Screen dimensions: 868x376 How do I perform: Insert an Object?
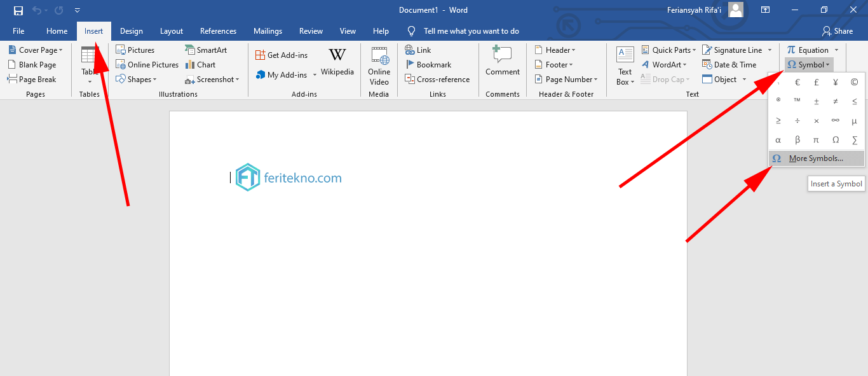720,80
